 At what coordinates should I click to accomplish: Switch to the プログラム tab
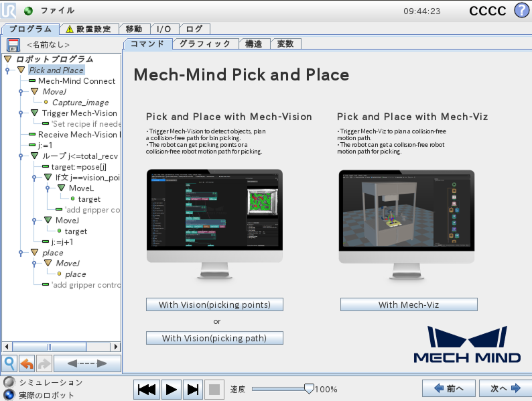coord(30,30)
